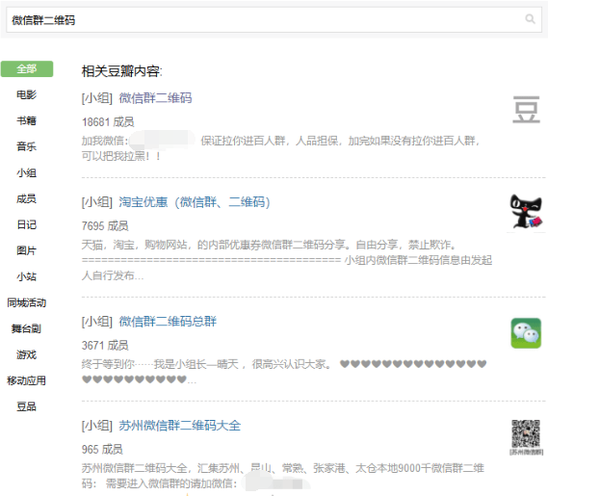
Task: Select 游戏 category
Action: [x=26, y=355]
